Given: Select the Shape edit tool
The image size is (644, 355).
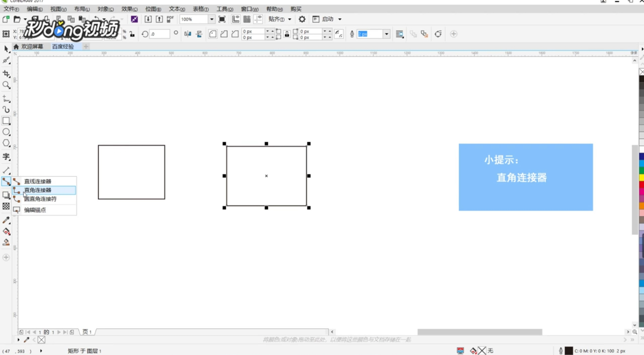Looking at the screenshot, I should tap(6, 61).
